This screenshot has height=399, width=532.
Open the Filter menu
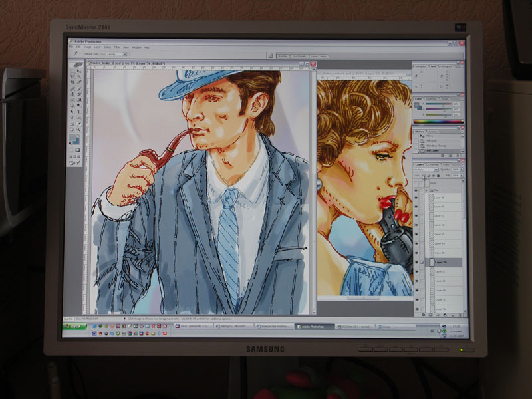117,47
